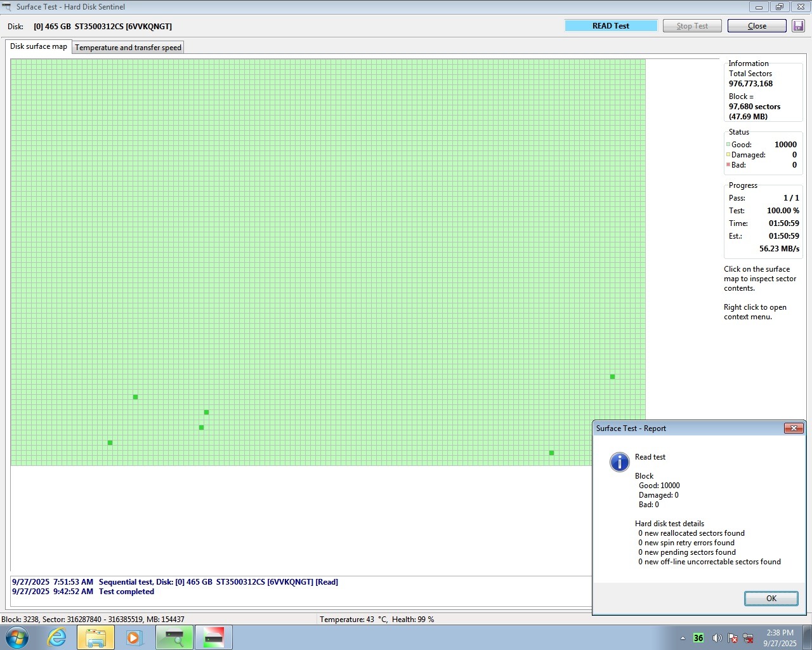Click the test log entry 'Test completed'

click(126, 592)
